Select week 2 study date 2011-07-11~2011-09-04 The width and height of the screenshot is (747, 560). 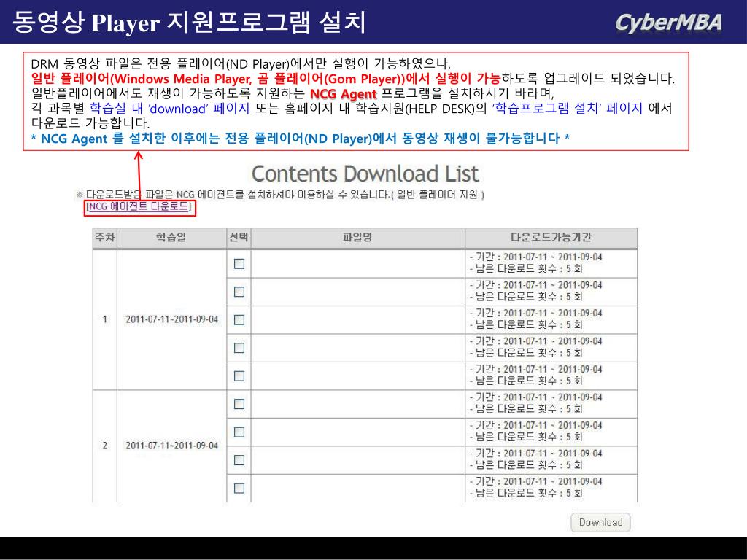coord(171,446)
